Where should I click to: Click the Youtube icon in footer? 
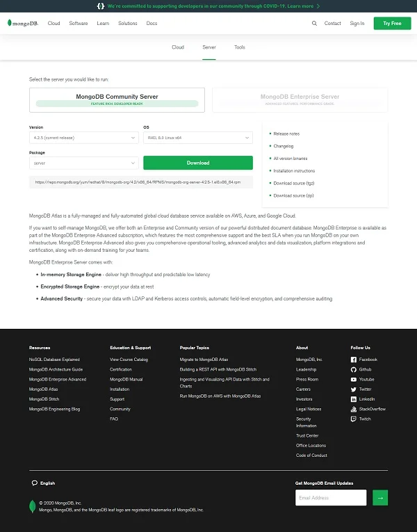coord(354,379)
